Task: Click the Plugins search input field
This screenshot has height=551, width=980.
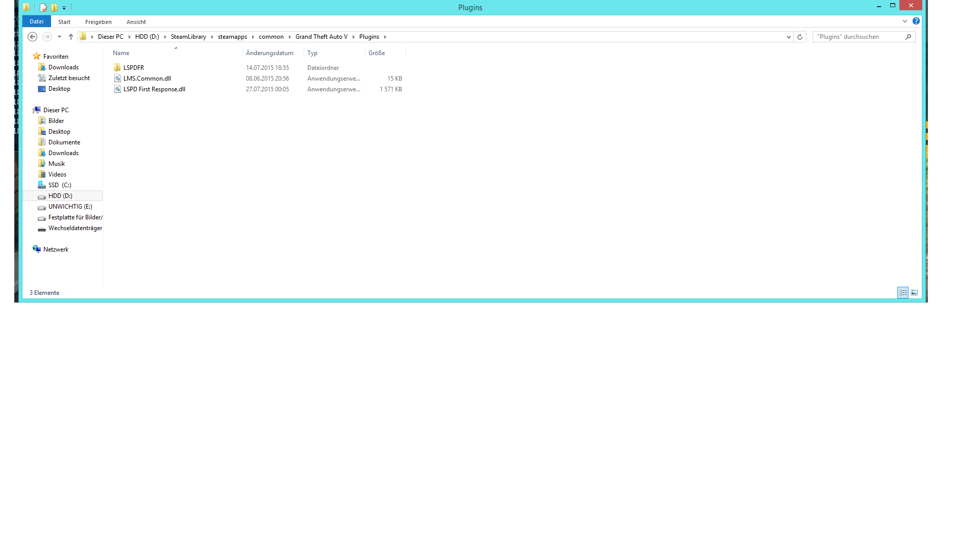Action: tap(857, 37)
